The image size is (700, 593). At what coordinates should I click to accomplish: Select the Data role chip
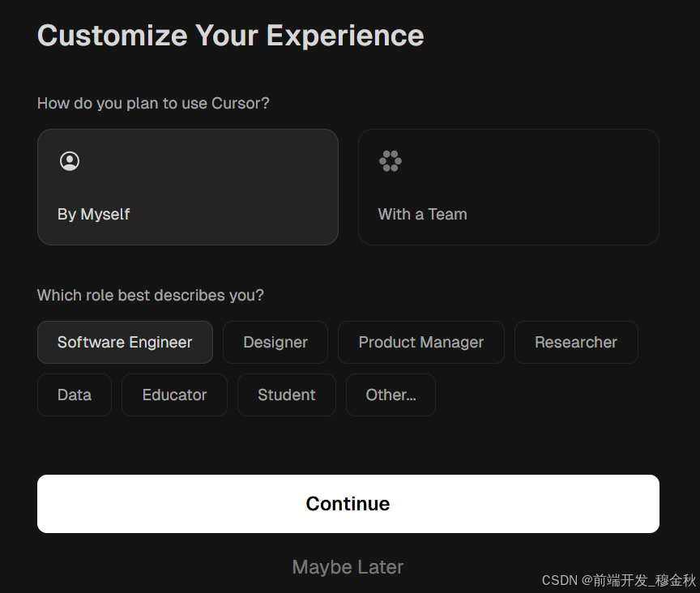coord(75,395)
